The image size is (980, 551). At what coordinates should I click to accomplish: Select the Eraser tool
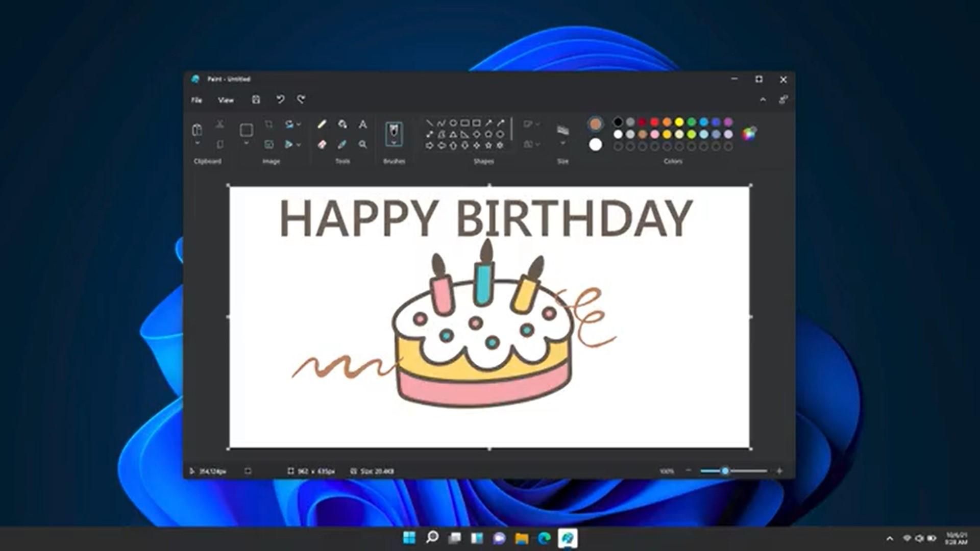[x=322, y=145]
